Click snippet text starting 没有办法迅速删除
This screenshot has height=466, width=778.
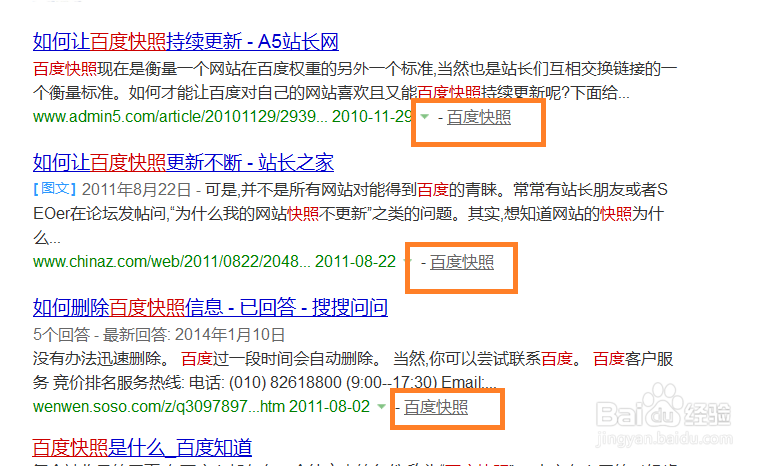[353, 370]
